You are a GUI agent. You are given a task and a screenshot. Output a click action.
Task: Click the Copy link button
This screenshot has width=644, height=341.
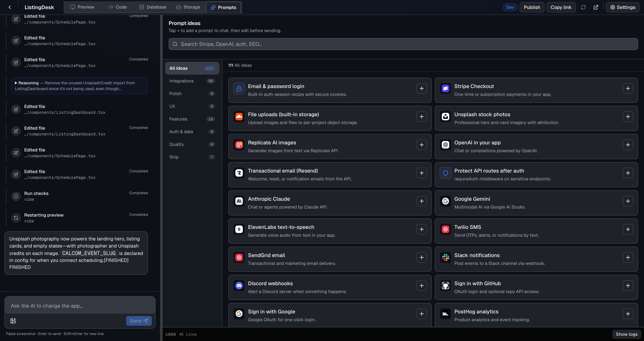click(561, 7)
